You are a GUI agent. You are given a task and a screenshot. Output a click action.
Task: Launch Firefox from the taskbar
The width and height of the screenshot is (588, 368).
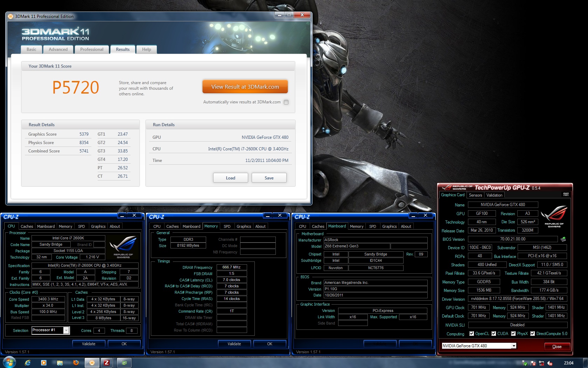[x=76, y=363]
